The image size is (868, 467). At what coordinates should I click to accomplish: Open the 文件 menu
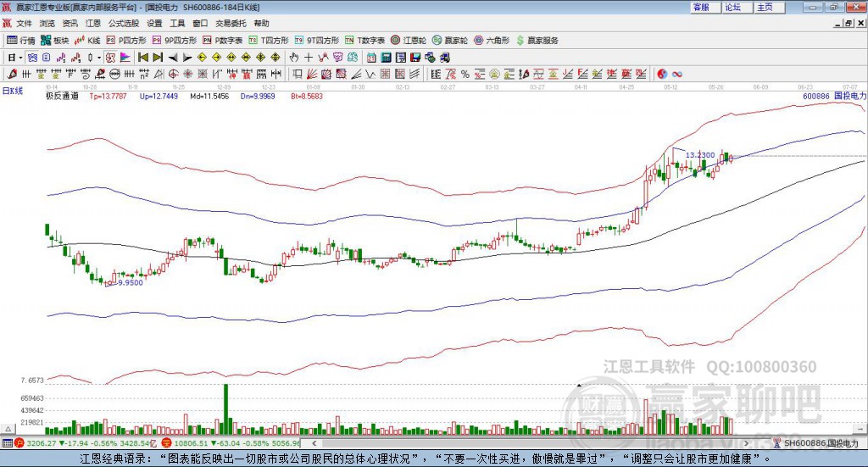[25, 23]
